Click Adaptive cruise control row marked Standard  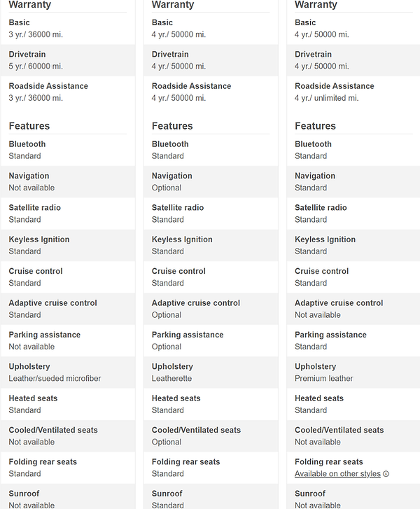(x=68, y=309)
